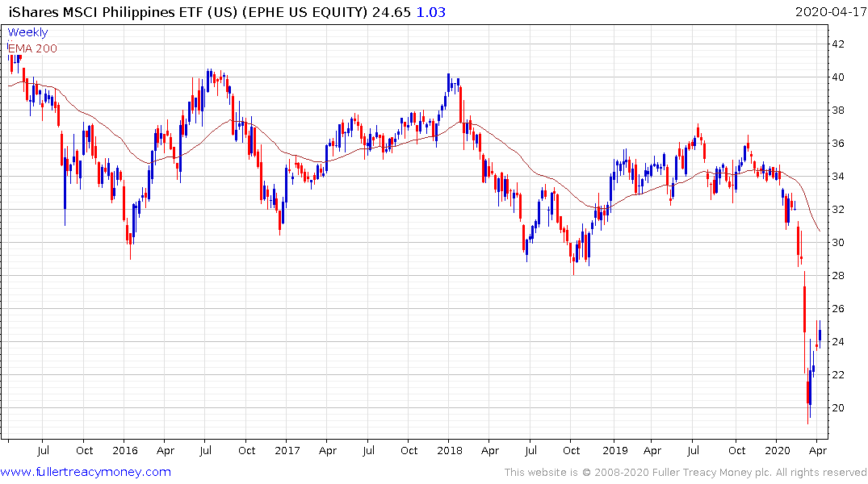The image size is (868, 484).
Task: Click the 24 price axis label
Action: tap(837, 342)
